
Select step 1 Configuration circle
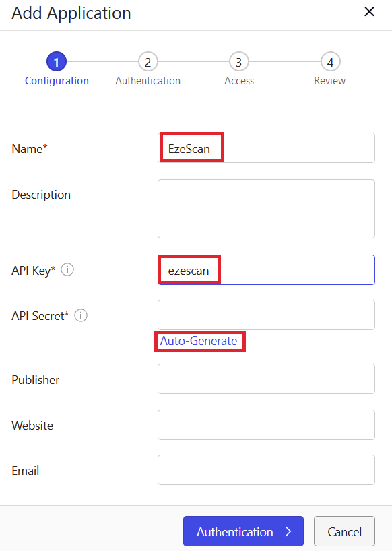coord(56,62)
